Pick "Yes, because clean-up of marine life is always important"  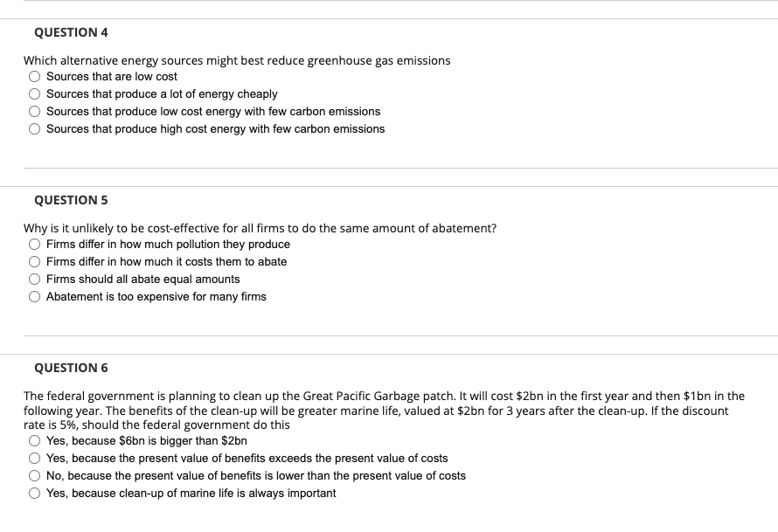[34, 493]
